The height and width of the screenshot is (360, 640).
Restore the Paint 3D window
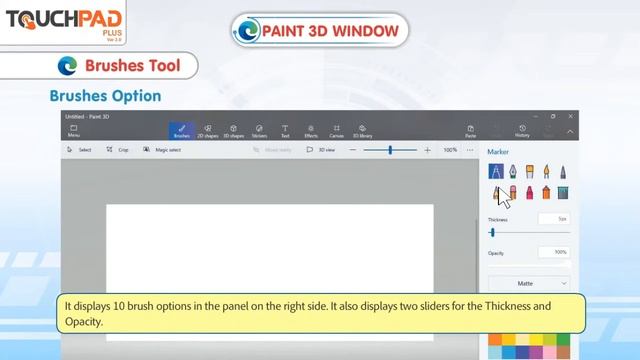553,116
